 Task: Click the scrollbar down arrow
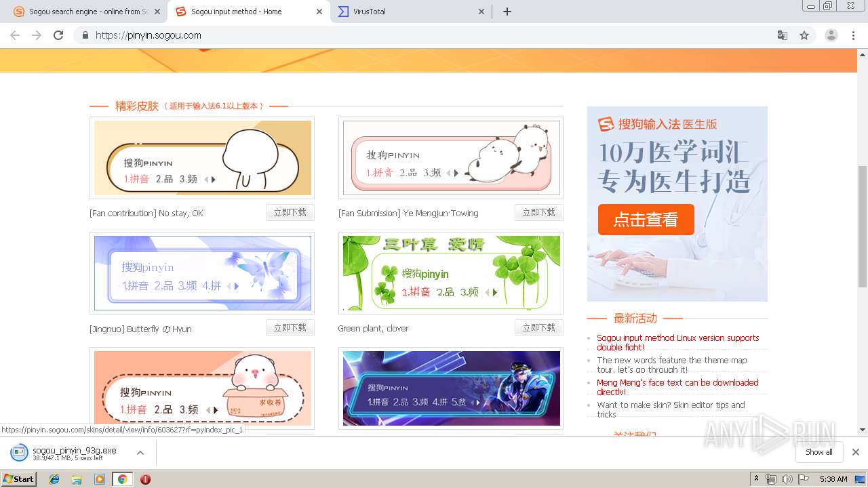[862, 430]
